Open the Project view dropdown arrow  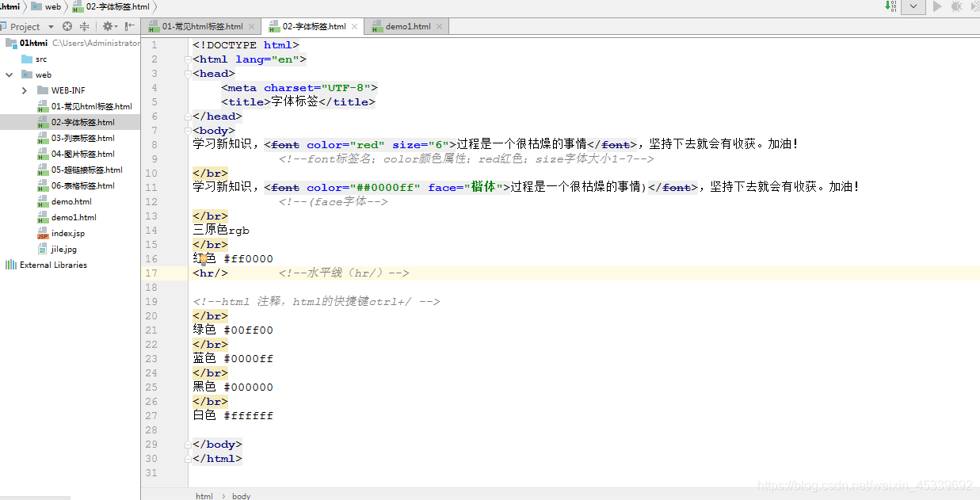51,26
